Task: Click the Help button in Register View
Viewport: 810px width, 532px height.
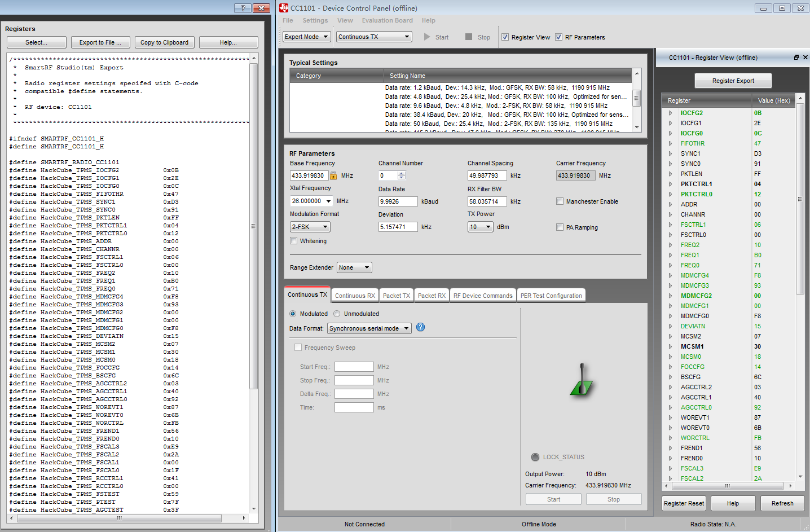Action: [733, 503]
